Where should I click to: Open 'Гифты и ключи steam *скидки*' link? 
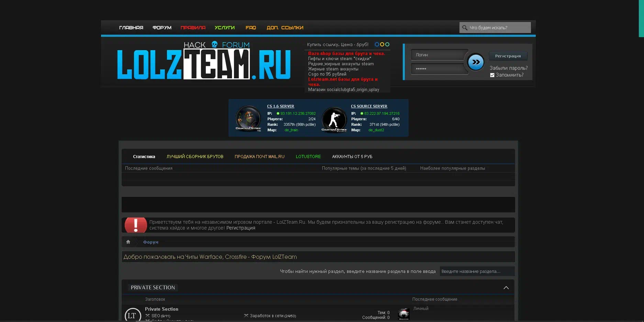(340, 58)
